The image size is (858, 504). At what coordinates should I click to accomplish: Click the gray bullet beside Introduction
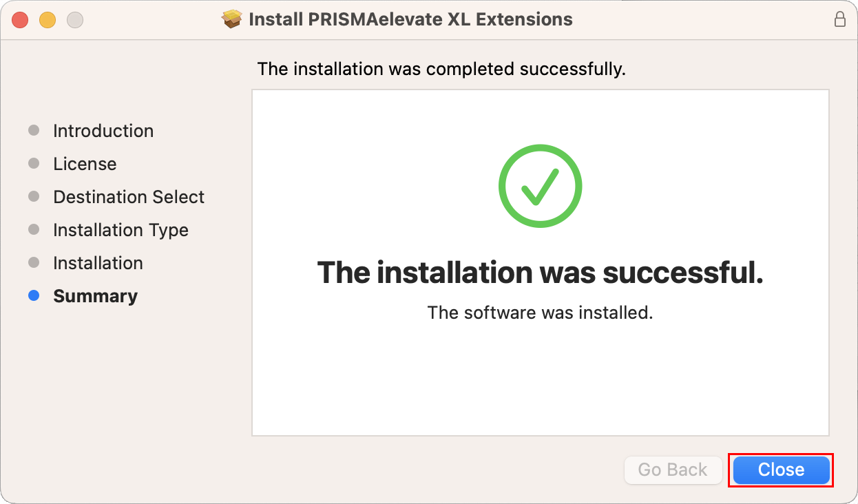coord(34,130)
